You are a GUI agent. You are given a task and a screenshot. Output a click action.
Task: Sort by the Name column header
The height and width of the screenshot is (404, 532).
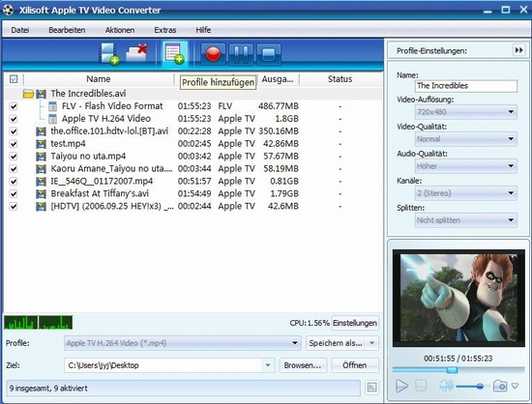coord(99,79)
